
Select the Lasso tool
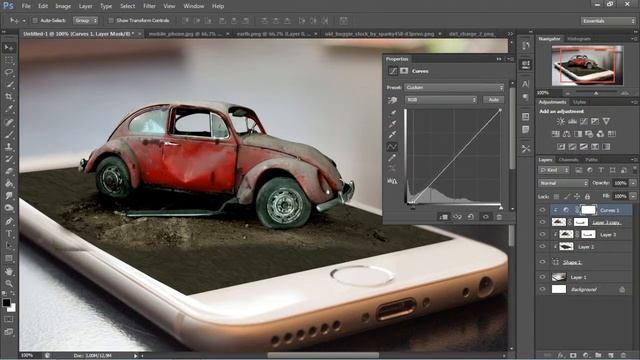(x=9, y=72)
